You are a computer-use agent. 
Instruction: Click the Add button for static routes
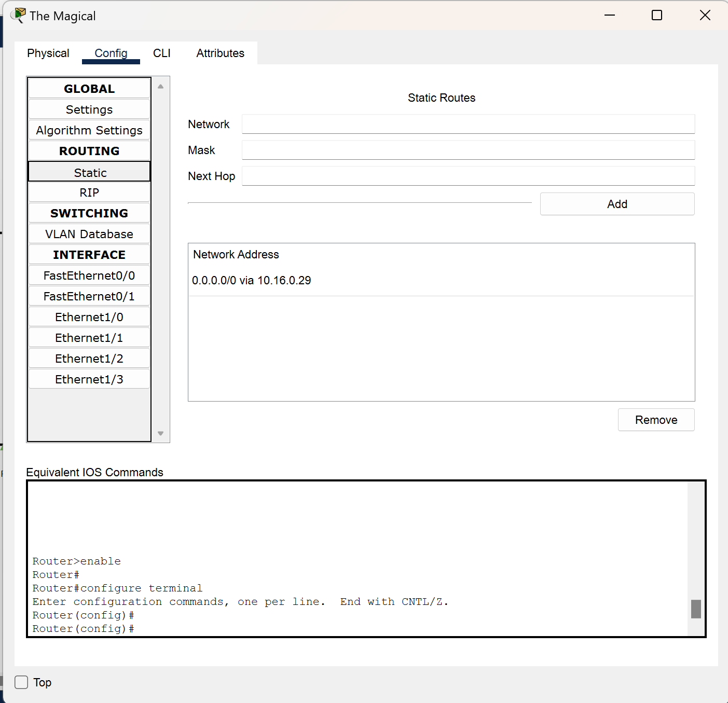click(x=616, y=203)
